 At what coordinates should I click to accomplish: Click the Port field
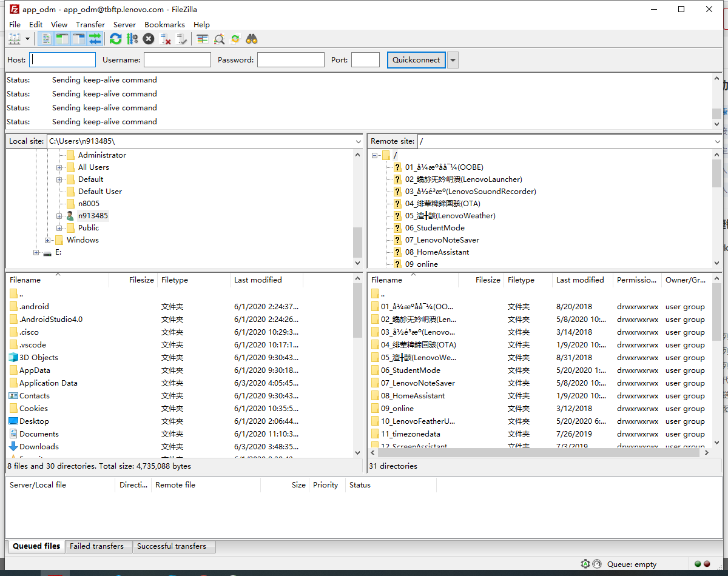click(x=365, y=60)
